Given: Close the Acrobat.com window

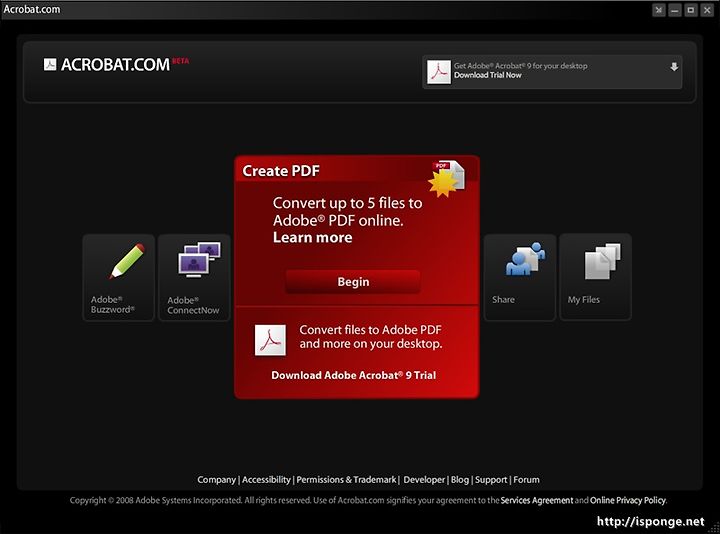Looking at the screenshot, I should pos(707,10).
